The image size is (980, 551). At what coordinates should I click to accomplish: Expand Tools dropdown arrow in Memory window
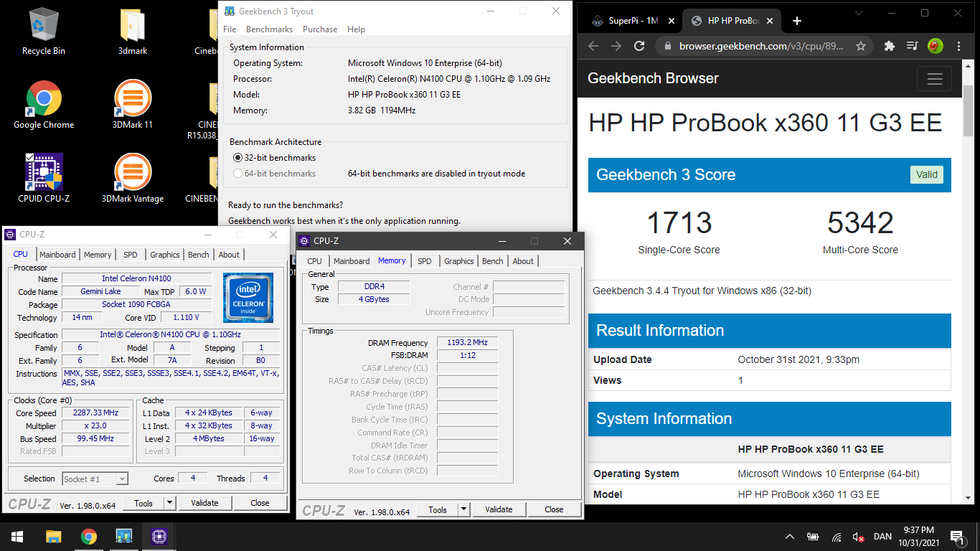pyautogui.click(x=464, y=509)
